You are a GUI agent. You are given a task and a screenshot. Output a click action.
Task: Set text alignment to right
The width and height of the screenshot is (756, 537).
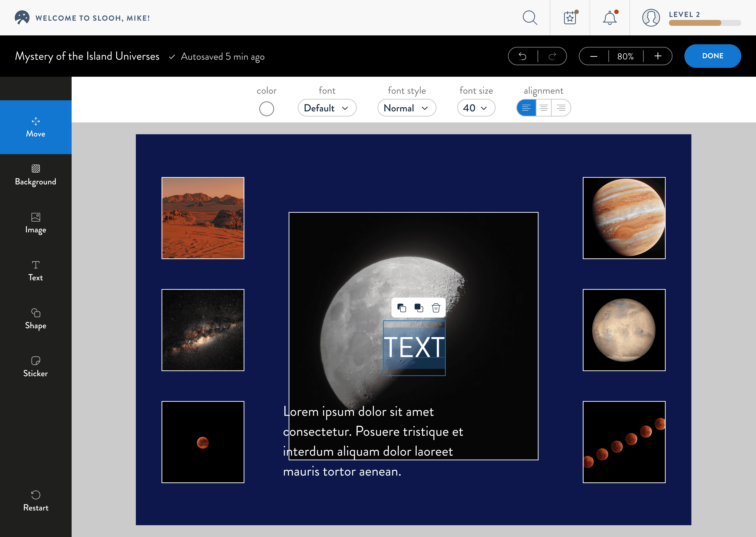coord(561,108)
